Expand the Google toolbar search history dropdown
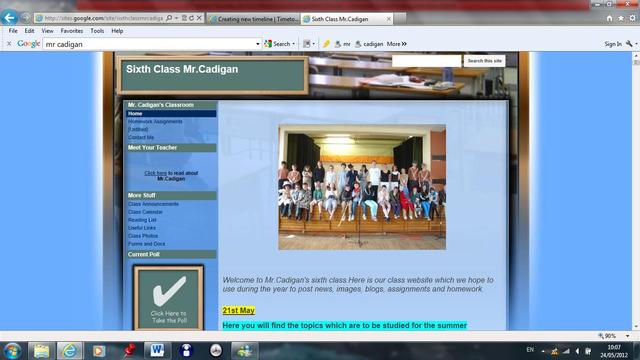This screenshot has height=360, width=640. tap(258, 44)
